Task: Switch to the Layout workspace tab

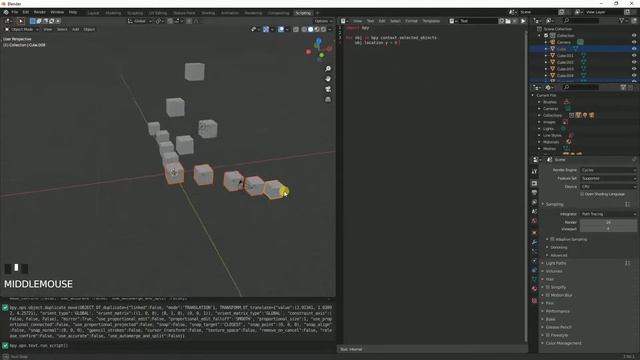Action: [x=93, y=13]
